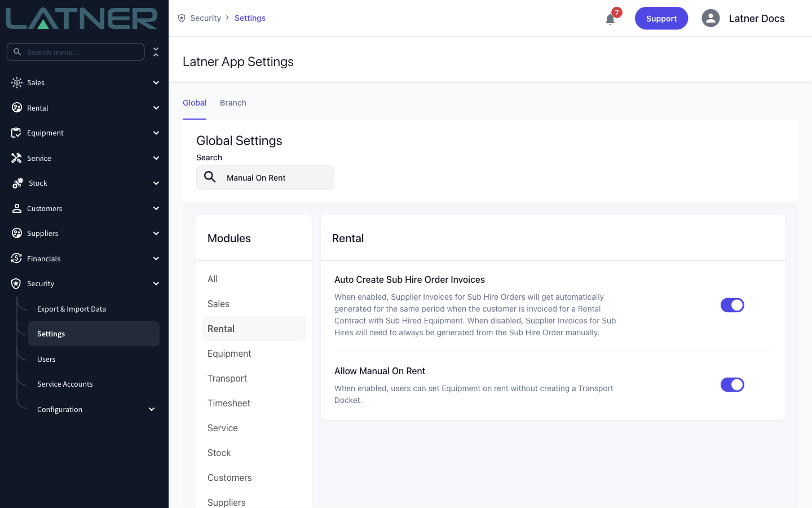Open notifications bell with 7 badge
This screenshot has height=508, width=812.
[x=611, y=19]
